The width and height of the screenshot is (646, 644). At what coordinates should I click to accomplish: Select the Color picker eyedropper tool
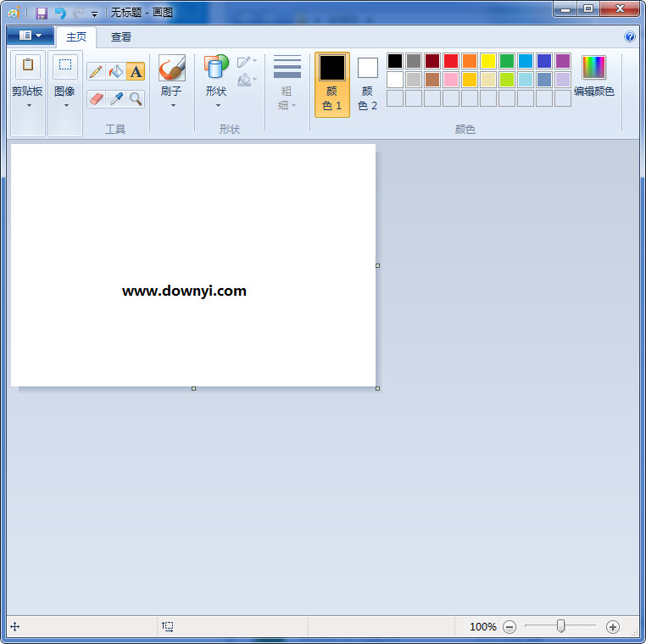[x=116, y=99]
